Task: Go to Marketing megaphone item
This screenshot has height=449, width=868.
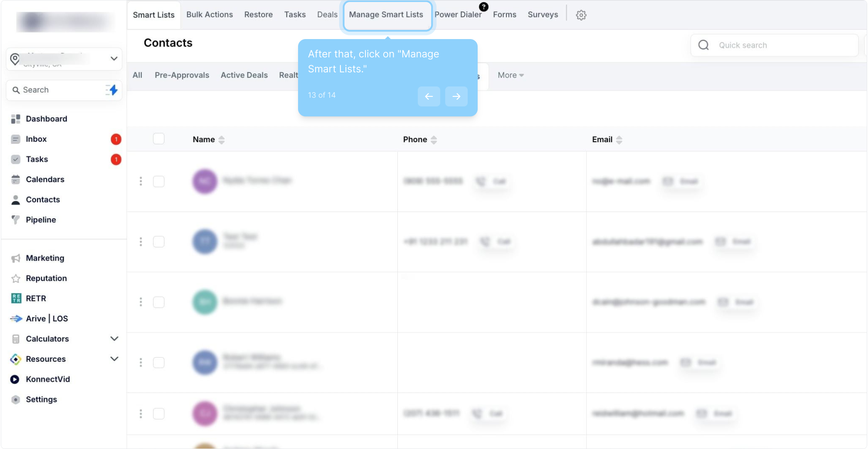Action: [45, 258]
